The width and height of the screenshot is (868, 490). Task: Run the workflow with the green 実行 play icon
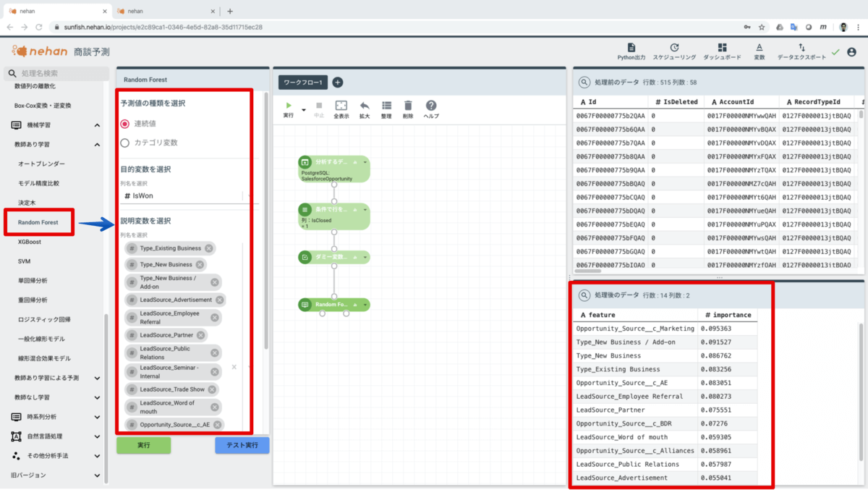point(289,105)
